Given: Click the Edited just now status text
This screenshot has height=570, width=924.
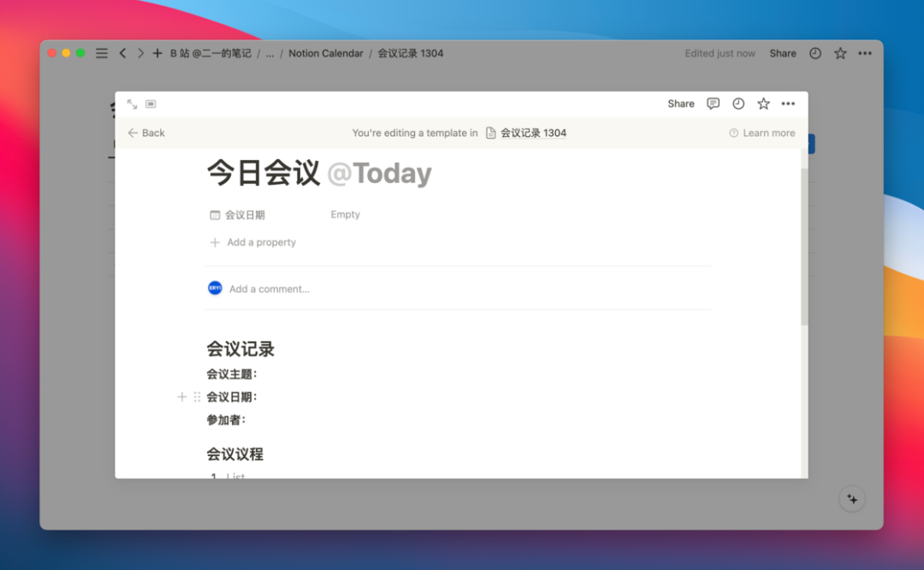Looking at the screenshot, I should click(x=720, y=53).
